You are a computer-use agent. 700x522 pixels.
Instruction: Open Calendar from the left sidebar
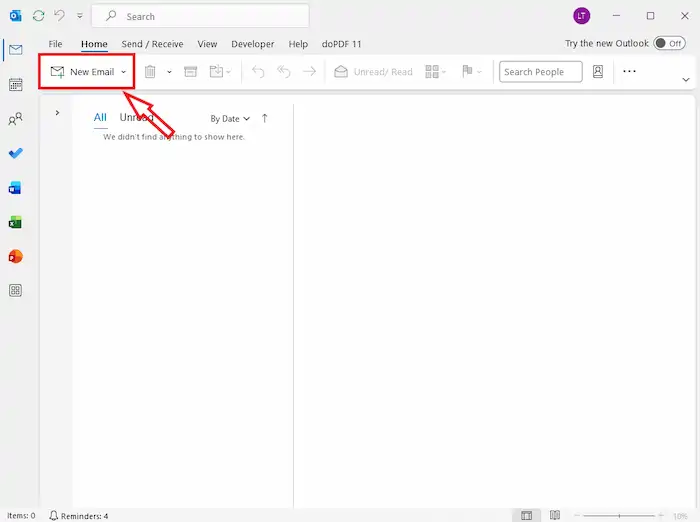point(15,85)
